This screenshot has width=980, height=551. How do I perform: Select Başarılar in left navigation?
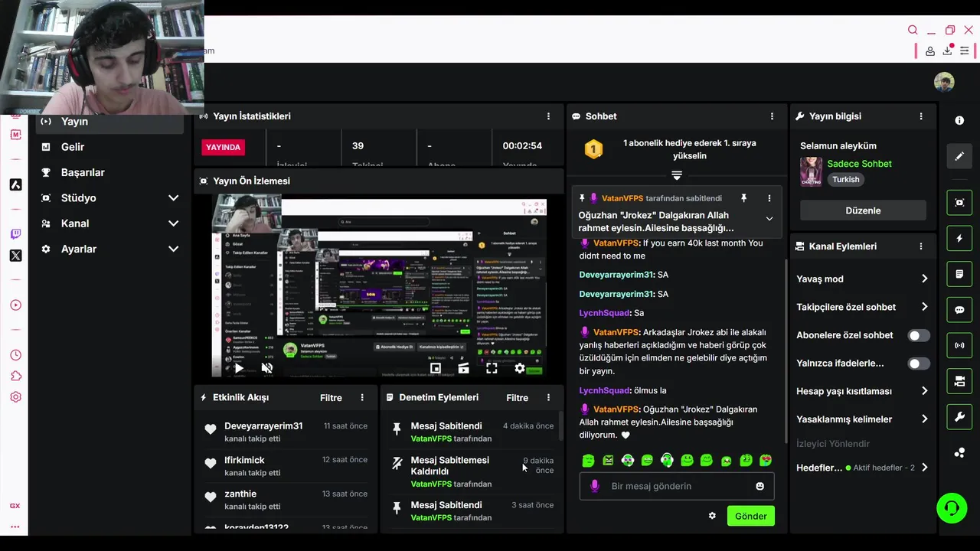pos(109,172)
